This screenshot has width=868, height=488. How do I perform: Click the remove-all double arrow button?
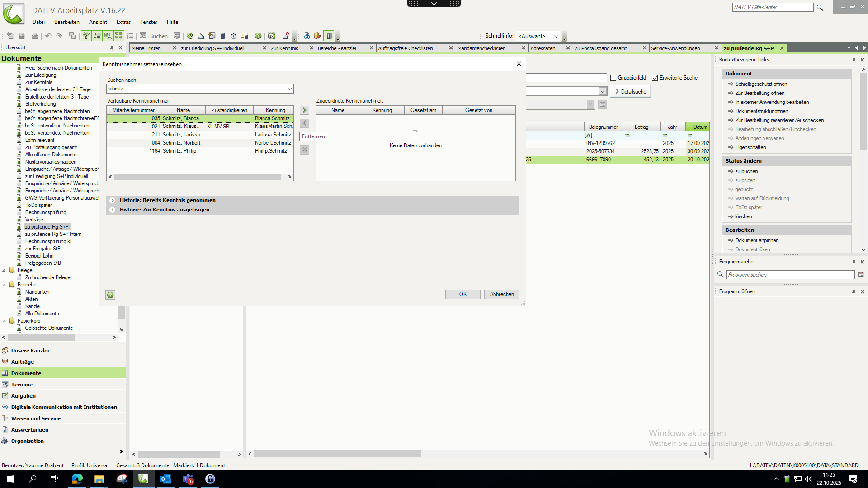tap(305, 150)
